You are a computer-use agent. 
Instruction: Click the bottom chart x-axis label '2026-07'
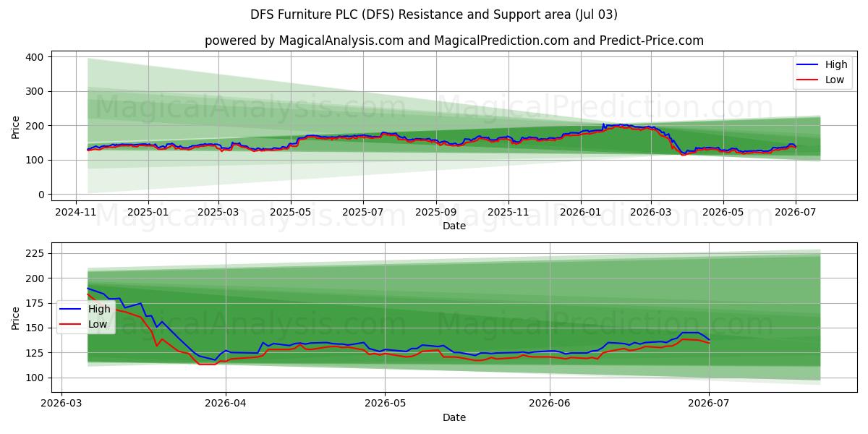[x=709, y=404]
